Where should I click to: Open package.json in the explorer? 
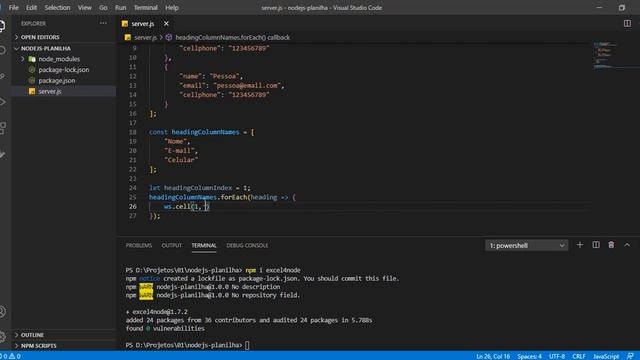64,80
